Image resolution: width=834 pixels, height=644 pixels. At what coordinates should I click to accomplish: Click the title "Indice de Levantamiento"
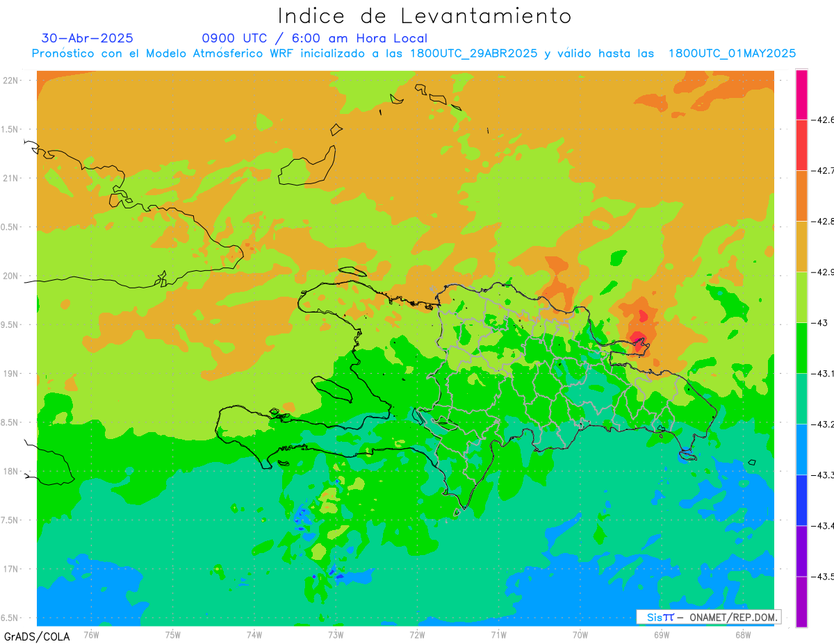point(425,16)
